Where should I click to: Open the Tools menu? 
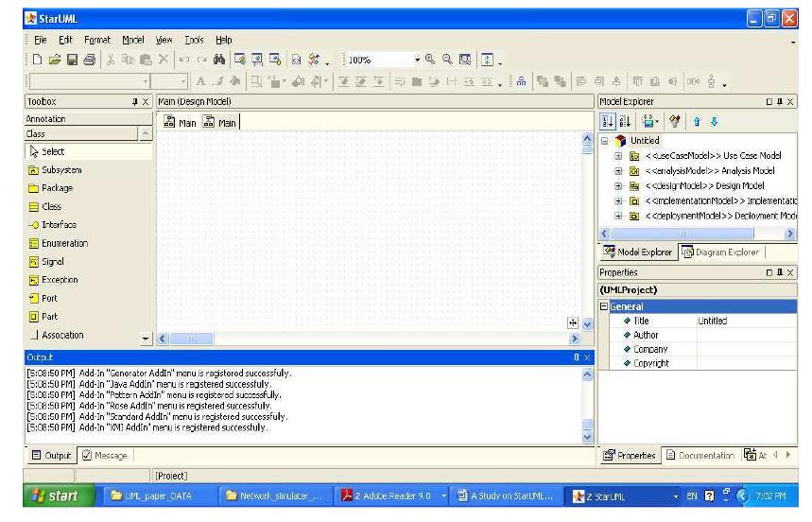pyautogui.click(x=194, y=40)
